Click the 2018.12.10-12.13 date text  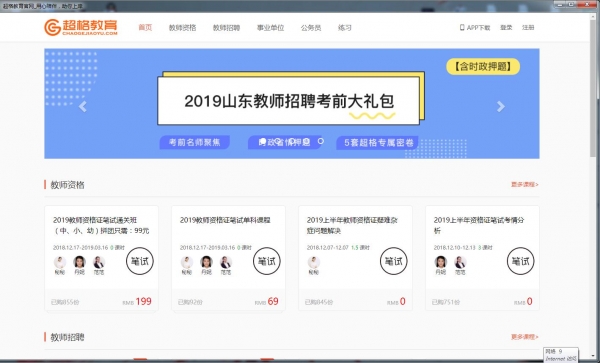pos(455,248)
